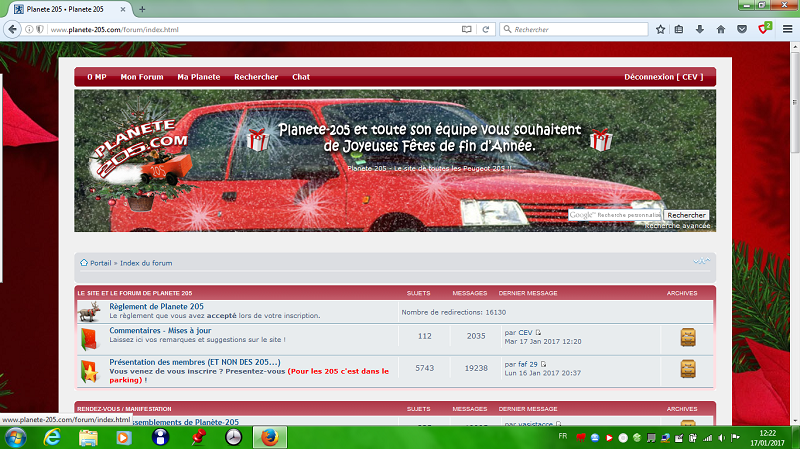Open the site information icon in the address bar
The image size is (800, 449).
(x=29, y=30)
